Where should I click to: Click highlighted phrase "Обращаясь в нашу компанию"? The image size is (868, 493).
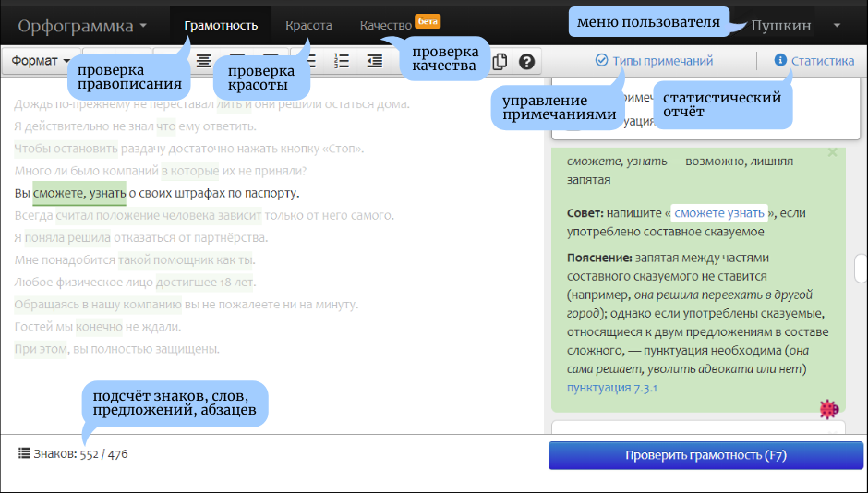click(x=98, y=305)
